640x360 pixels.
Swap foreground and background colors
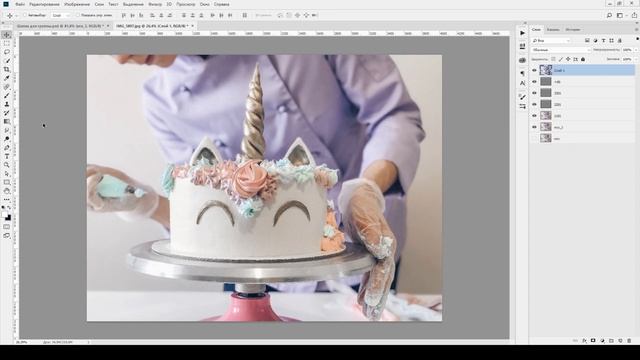[x=10, y=208]
